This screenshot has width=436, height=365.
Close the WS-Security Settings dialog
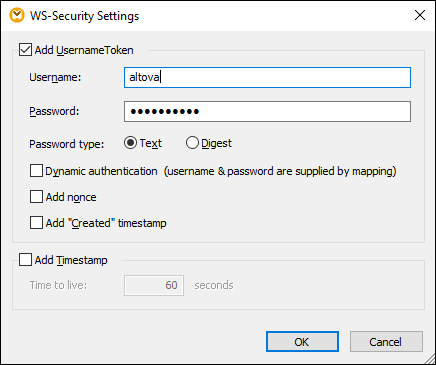coord(420,15)
